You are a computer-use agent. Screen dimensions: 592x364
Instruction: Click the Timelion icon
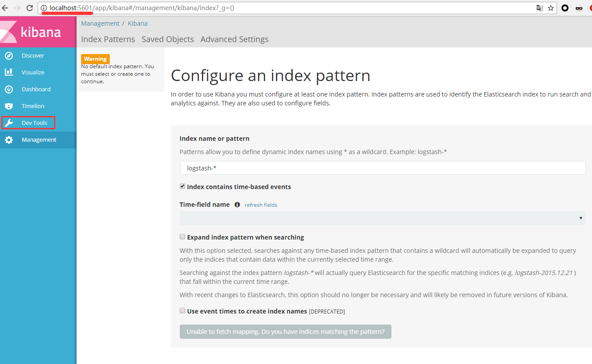click(x=9, y=106)
